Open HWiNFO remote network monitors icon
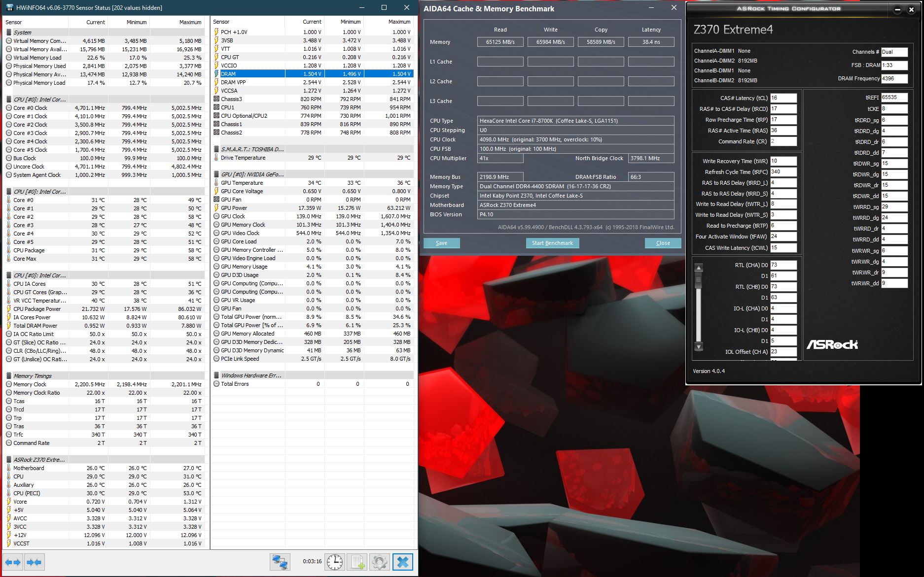The height and width of the screenshot is (577, 924). coord(280,562)
